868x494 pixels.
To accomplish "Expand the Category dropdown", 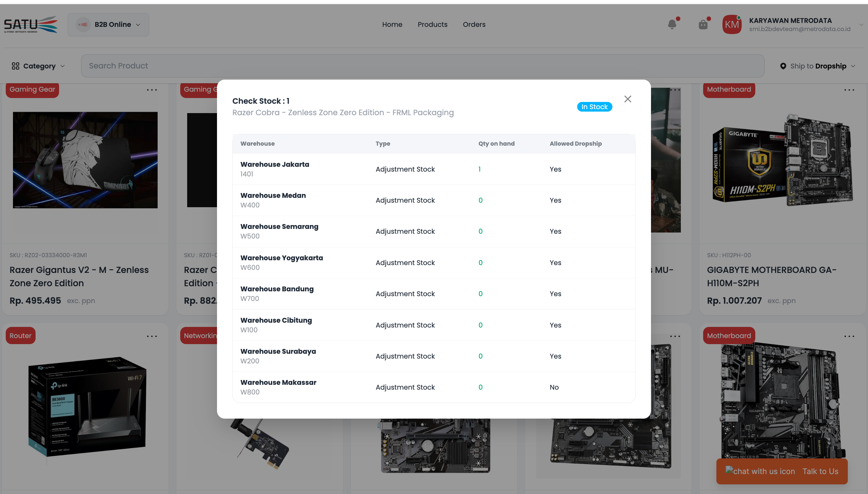I will [x=38, y=66].
